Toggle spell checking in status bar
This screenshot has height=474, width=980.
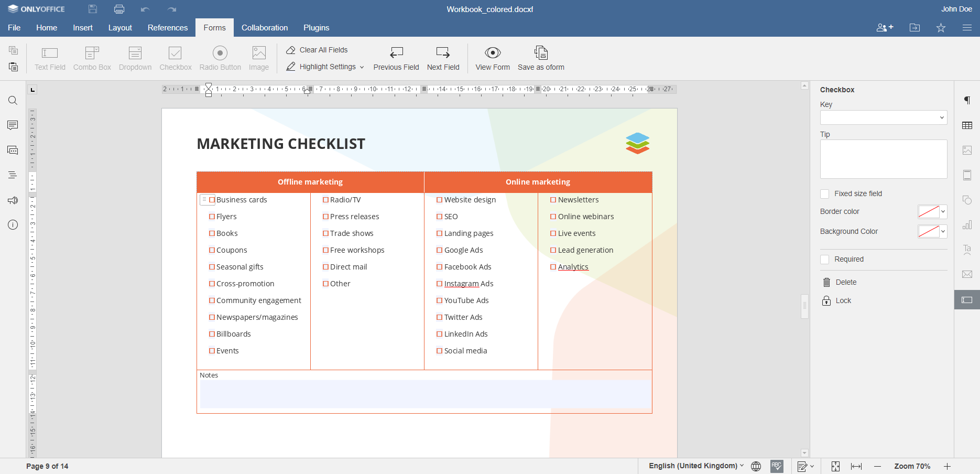point(776,466)
